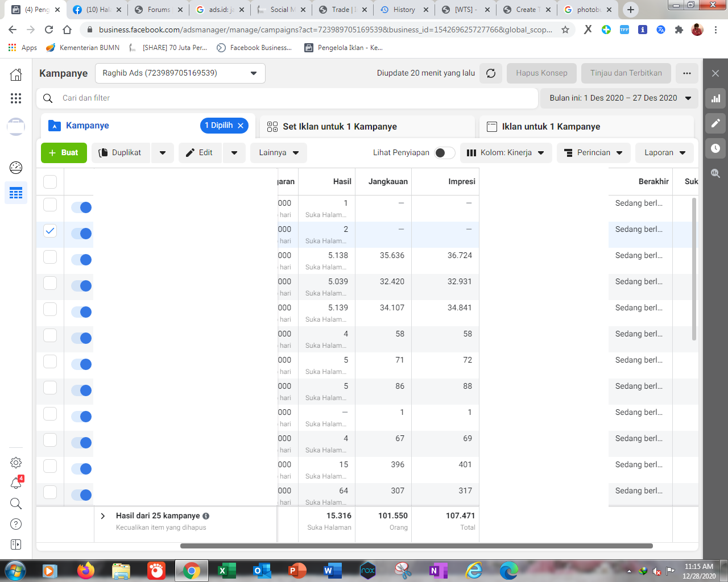Click the refresh data icon button
Viewport: 728px width, 582px height.
[x=491, y=73]
